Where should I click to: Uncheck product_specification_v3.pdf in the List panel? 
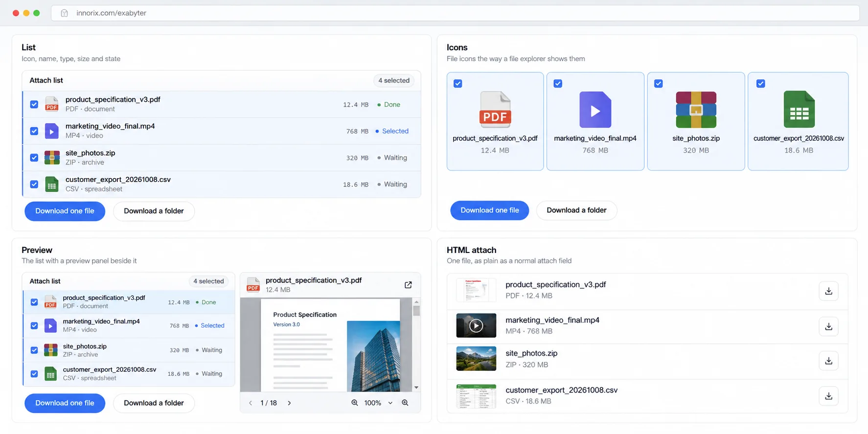pos(34,104)
